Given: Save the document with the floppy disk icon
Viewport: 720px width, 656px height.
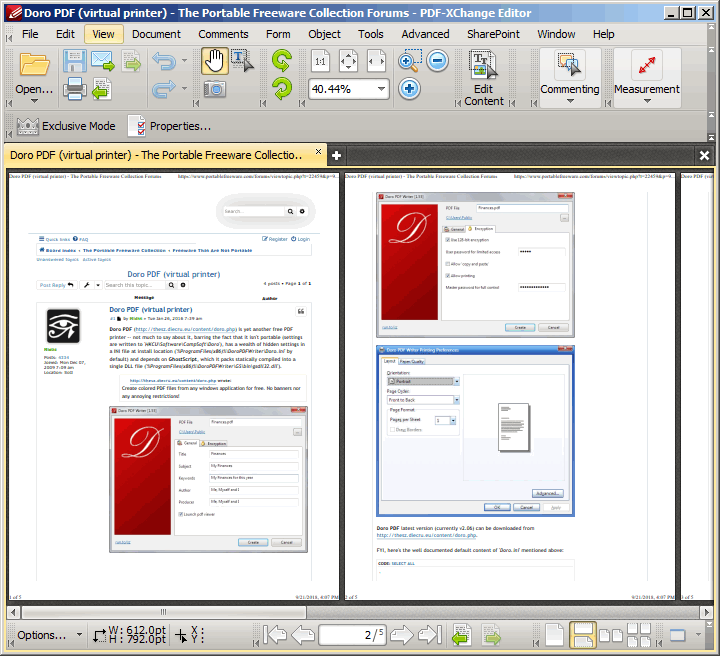Looking at the screenshot, I should click(x=75, y=61).
